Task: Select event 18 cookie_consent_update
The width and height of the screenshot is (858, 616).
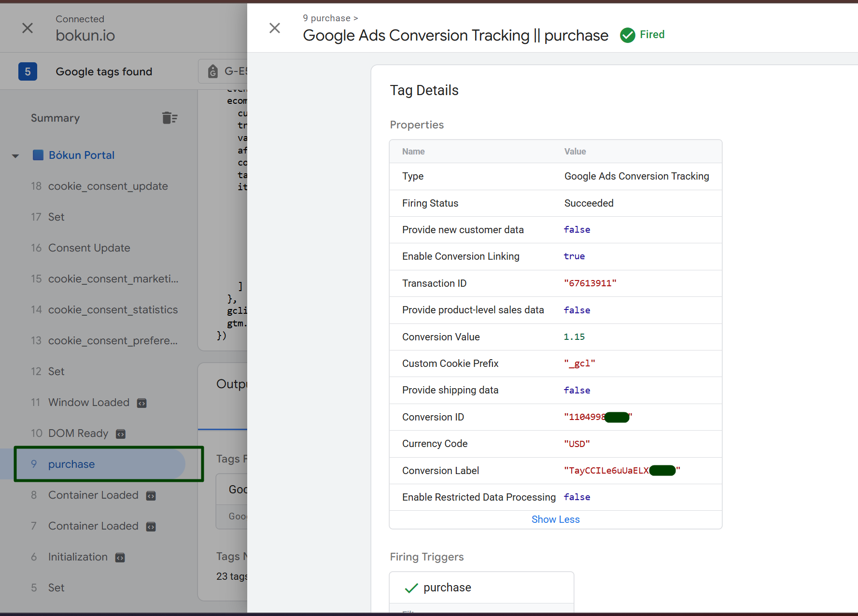Action: pos(108,186)
